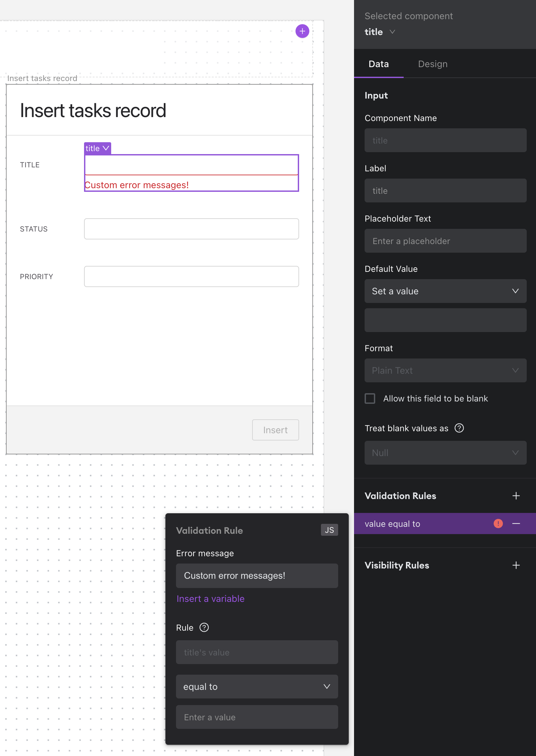536x756 pixels.
Task: Open the Plain Text format dropdown
Action: (x=445, y=370)
